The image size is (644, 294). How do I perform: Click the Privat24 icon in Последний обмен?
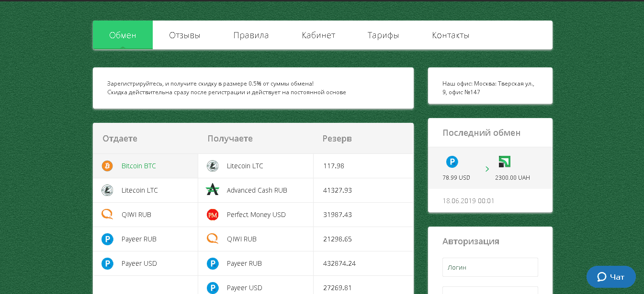504,162
